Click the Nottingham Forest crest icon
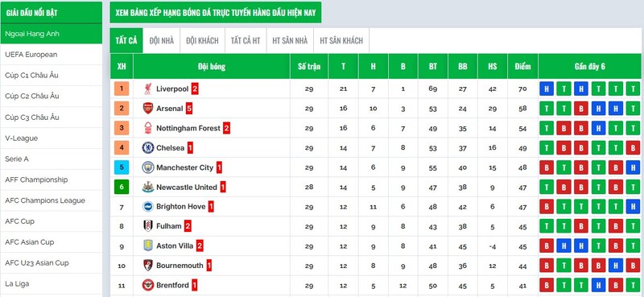This screenshot has width=644, height=297. (x=148, y=128)
